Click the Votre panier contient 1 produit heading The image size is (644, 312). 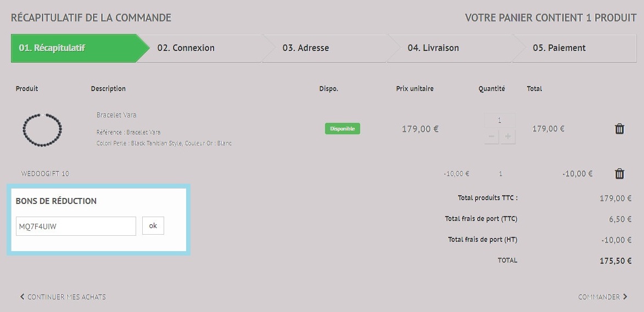[x=551, y=18]
